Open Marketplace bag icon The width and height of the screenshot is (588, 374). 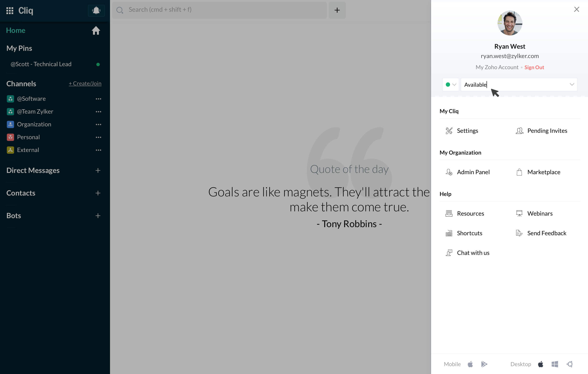pyautogui.click(x=519, y=172)
